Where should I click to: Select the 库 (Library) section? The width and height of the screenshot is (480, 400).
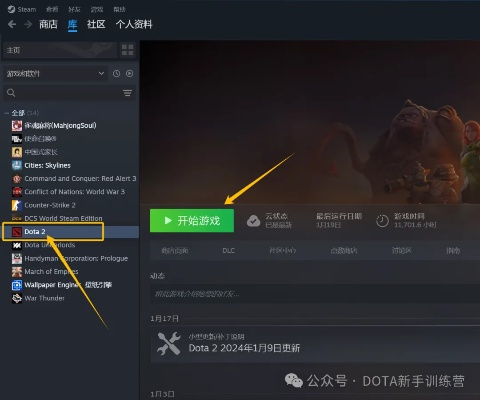click(72, 24)
